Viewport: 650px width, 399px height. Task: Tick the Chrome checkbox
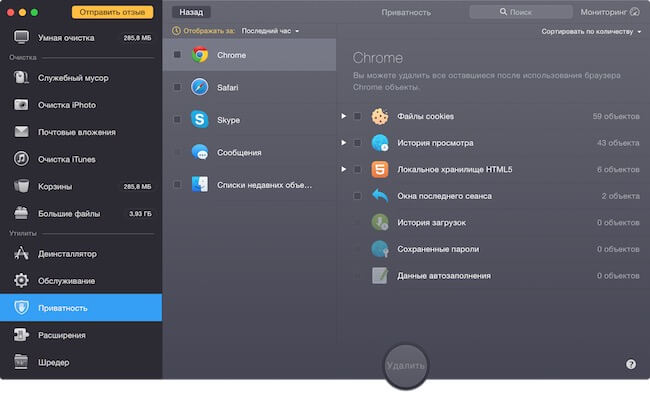click(x=177, y=55)
